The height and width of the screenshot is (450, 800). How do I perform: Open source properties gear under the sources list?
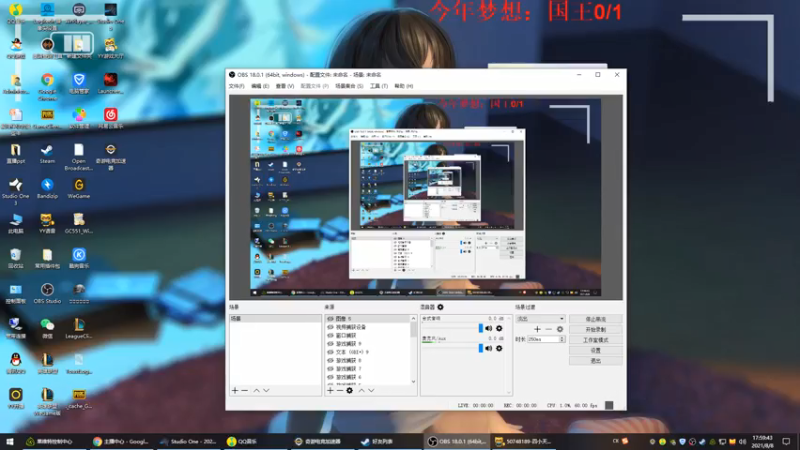click(349, 390)
